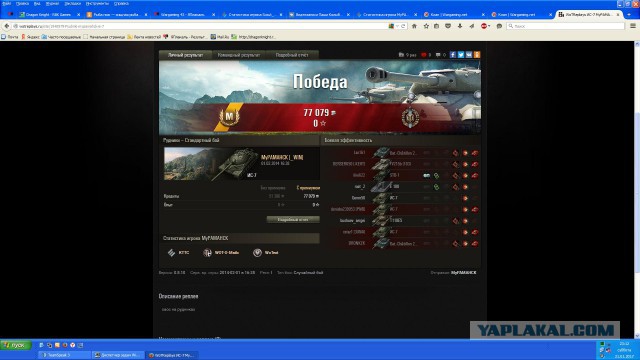Click the first Bat.-Châtillon tank row icon
This screenshot has width=640, height=360.
pos(381,153)
